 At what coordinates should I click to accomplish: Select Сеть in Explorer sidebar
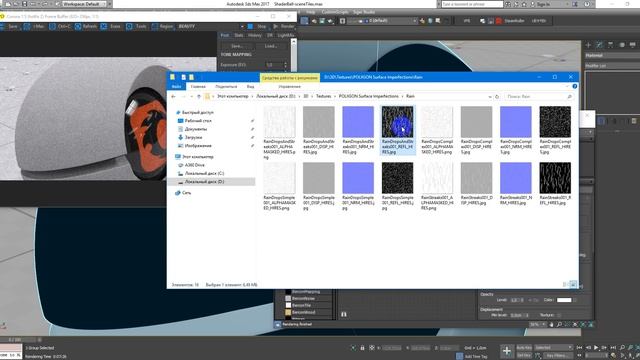click(186, 193)
